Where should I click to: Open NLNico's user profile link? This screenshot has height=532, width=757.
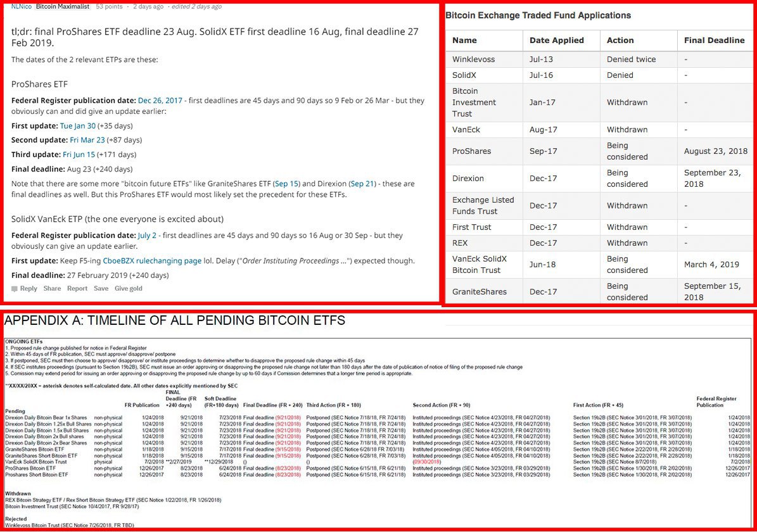tap(22, 7)
